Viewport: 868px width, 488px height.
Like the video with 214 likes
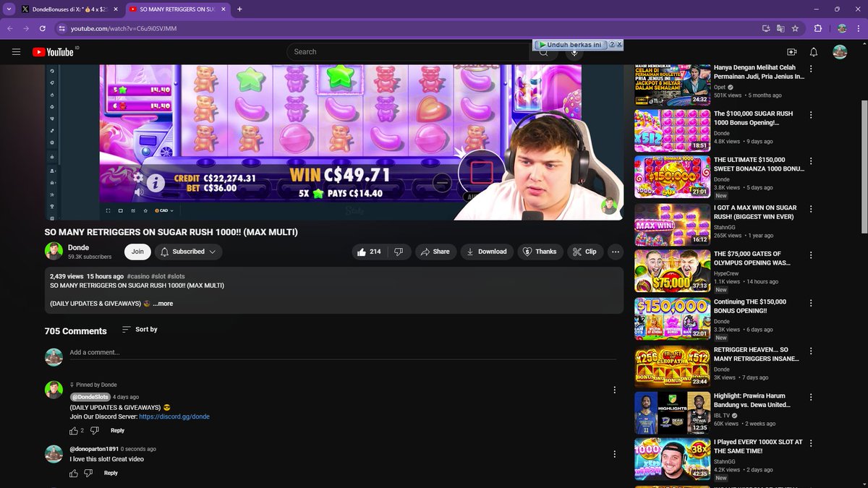(369, 252)
